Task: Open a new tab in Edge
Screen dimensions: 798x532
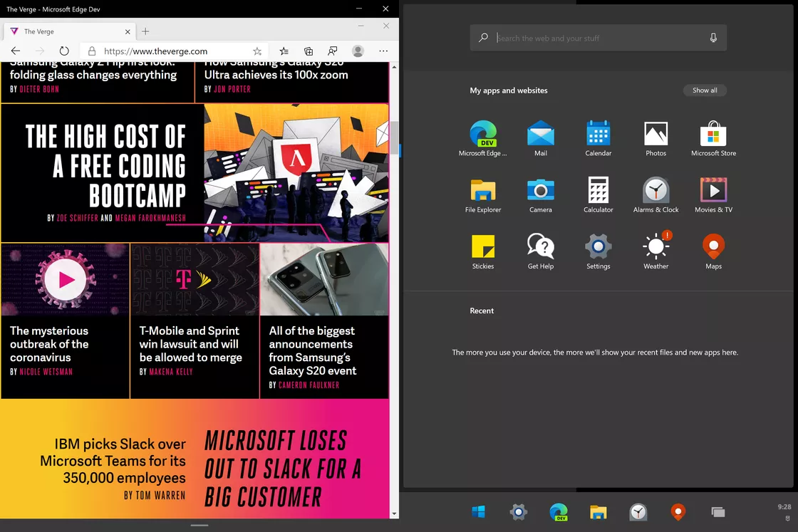Action: pos(145,31)
